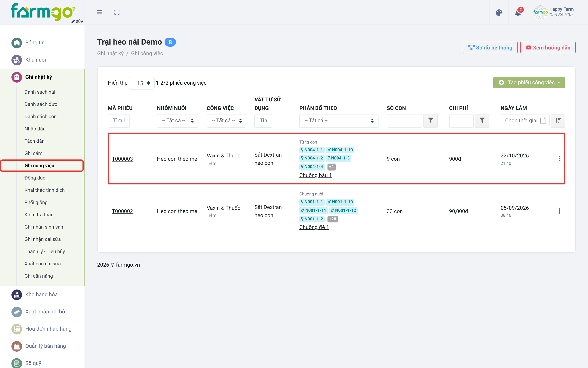Toggle the hamburger sidebar menu

pos(100,12)
